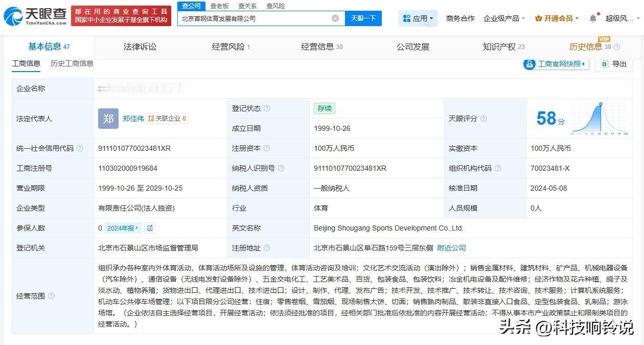Click the 应用 grid icon

click(407, 18)
